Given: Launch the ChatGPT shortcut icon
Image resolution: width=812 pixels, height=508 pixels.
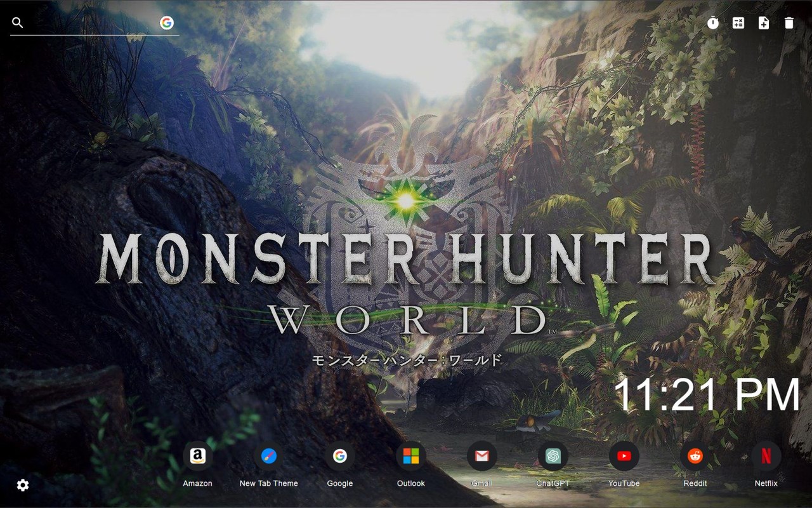Looking at the screenshot, I should pyautogui.click(x=553, y=456).
